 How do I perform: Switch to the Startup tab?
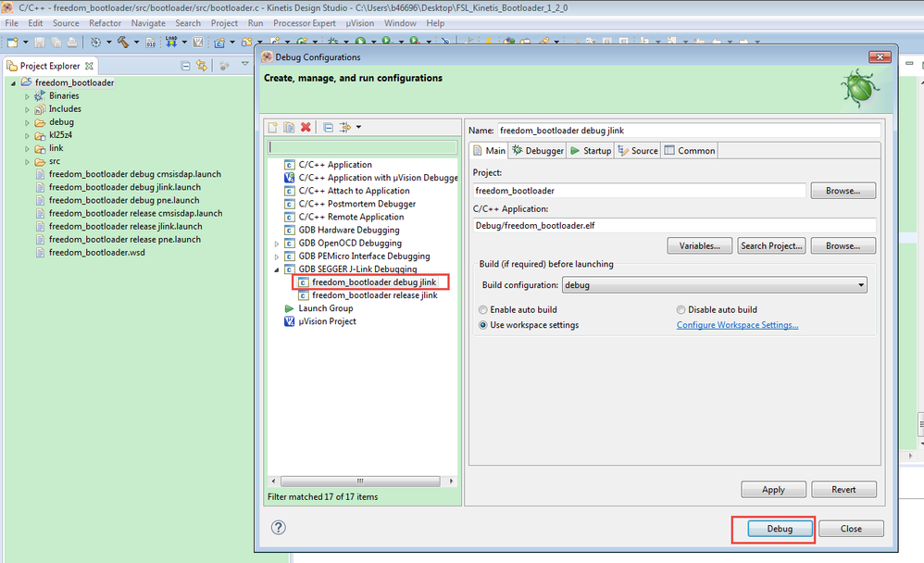(591, 150)
